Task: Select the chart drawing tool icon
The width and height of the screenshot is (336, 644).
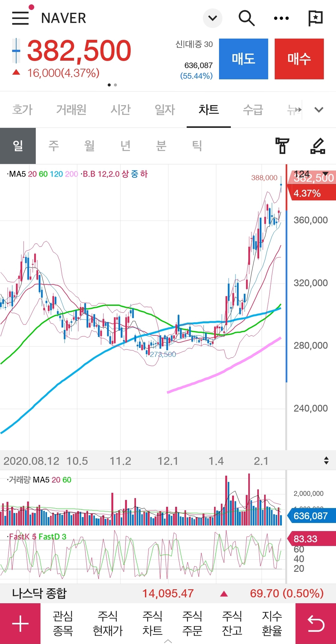Action: tap(318, 146)
